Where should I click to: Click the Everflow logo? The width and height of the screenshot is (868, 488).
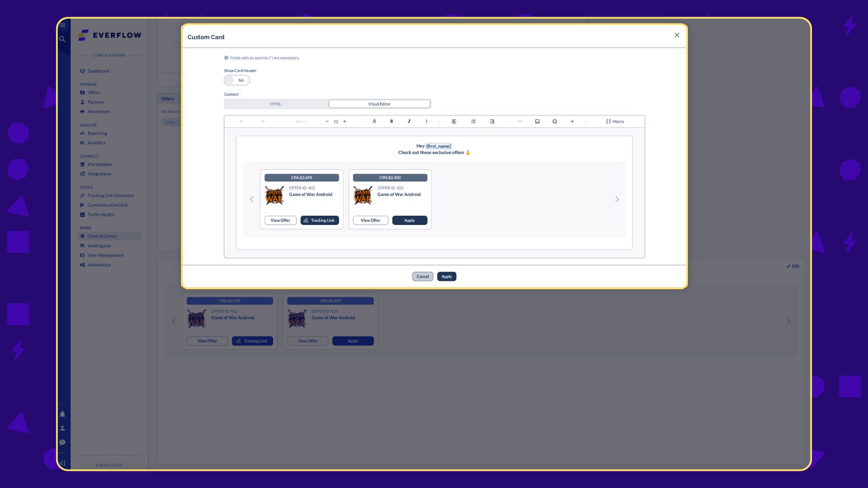109,35
